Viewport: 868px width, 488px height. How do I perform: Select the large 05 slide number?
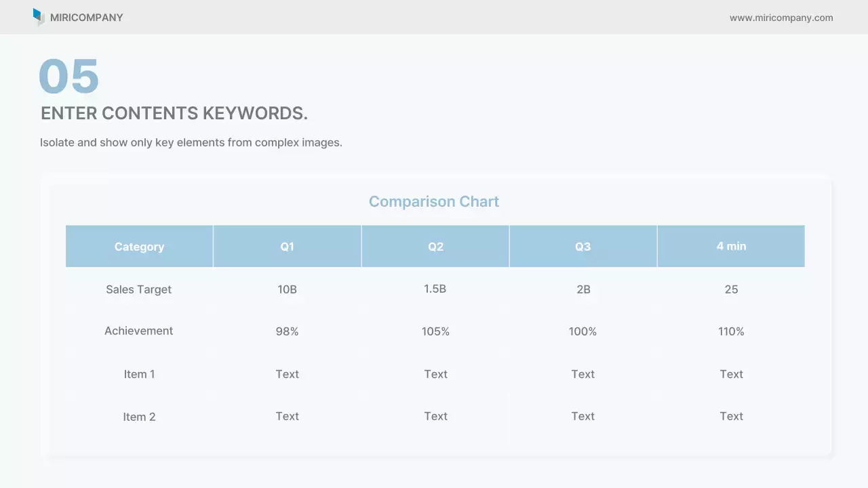coord(69,76)
